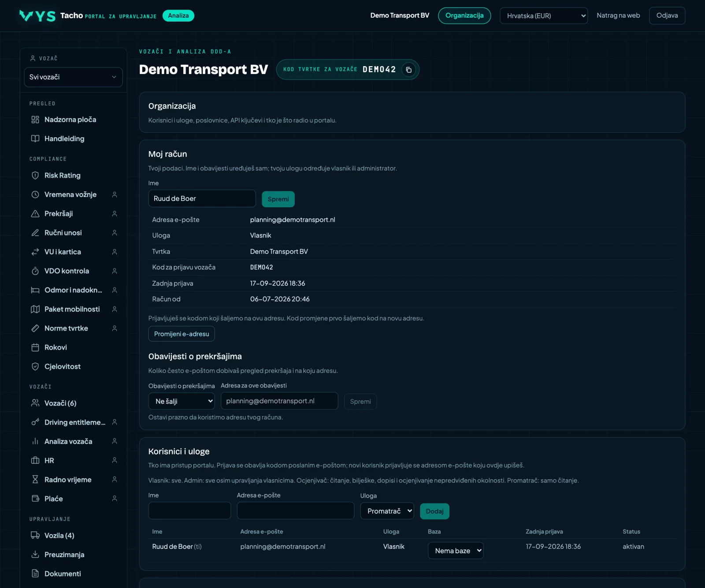Screen dimensions: 705x588
Task: Open the Preuzimanja download icon
Action: pos(35,555)
